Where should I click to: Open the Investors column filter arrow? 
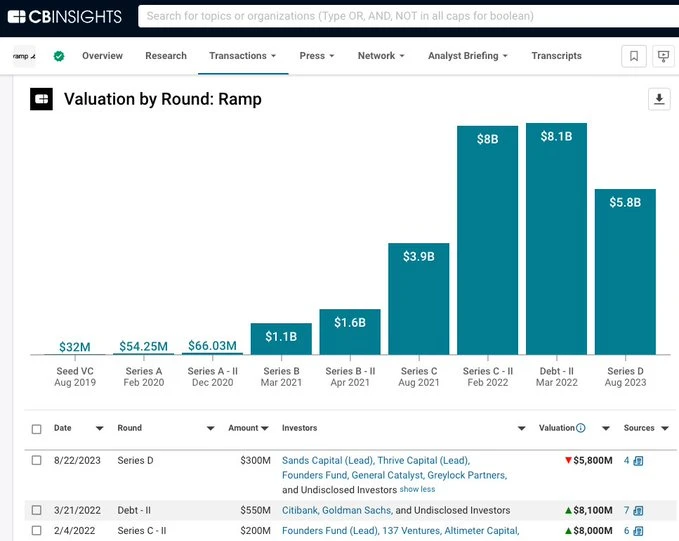(521, 428)
